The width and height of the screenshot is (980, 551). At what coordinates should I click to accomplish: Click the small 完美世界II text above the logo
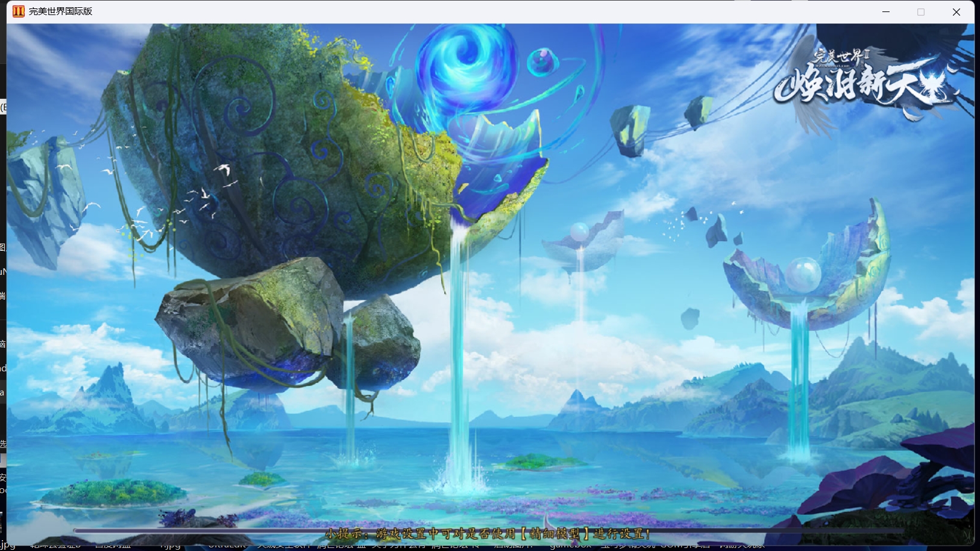click(x=842, y=56)
